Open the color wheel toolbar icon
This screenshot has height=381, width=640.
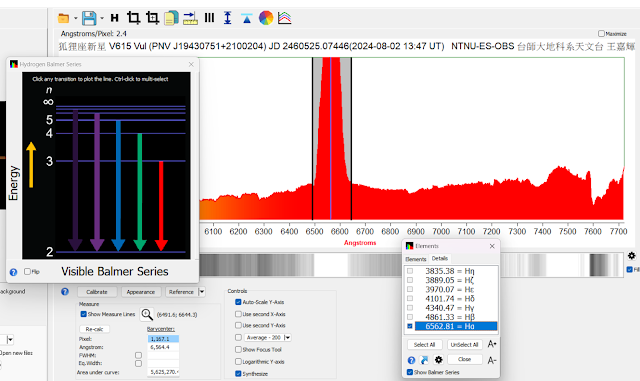(x=266, y=18)
